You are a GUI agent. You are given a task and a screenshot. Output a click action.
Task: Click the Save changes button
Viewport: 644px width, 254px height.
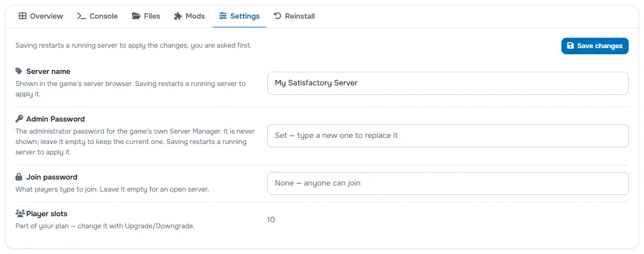pos(595,45)
